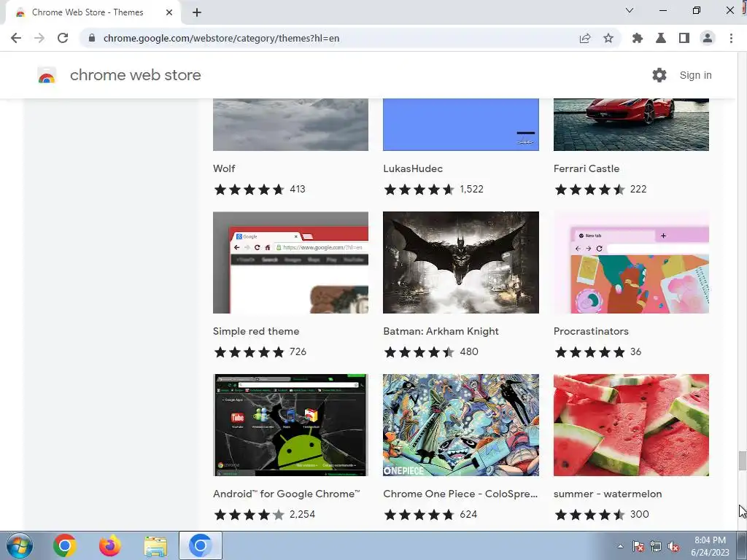Click the muted volume tray icon

673,546
